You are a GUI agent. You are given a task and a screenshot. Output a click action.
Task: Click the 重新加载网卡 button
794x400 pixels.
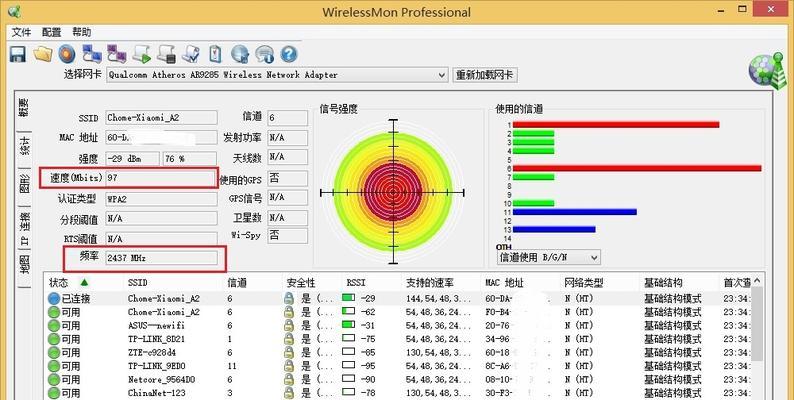click(485, 75)
